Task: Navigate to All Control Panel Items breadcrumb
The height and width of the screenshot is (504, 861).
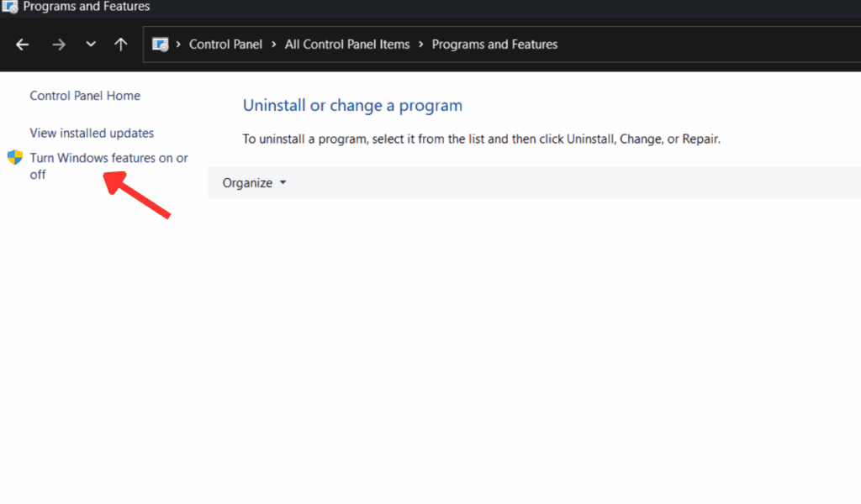Action: pyautogui.click(x=347, y=45)
